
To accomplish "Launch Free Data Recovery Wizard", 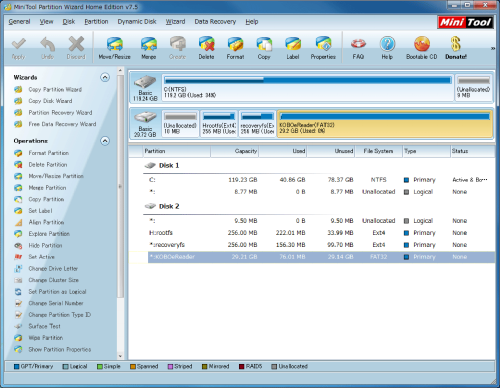I will click(x=62, y=124).
